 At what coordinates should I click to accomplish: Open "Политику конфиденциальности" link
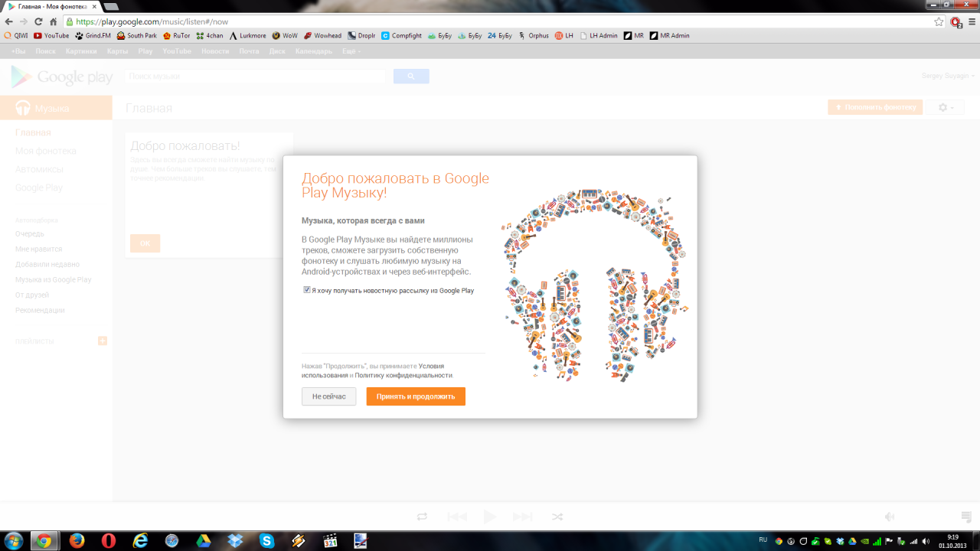[x=403, y=375]
